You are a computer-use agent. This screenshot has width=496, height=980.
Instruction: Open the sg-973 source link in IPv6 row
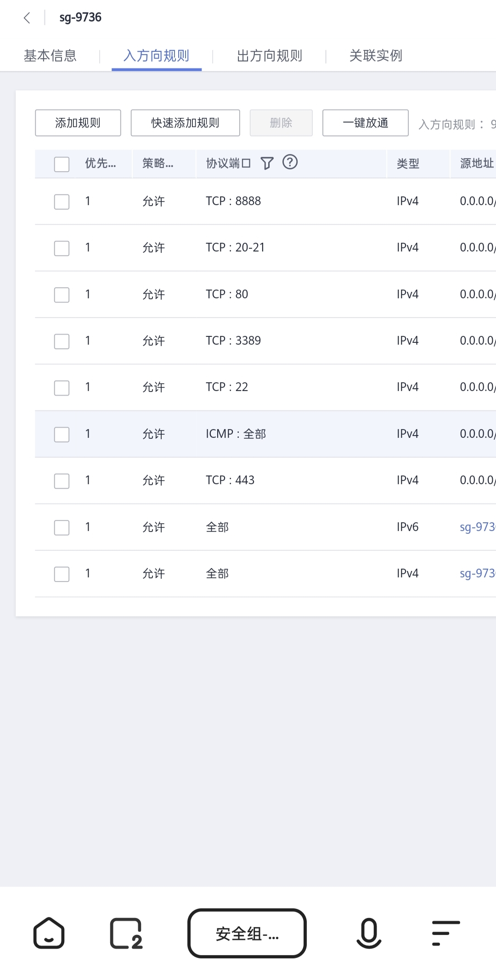477,527
